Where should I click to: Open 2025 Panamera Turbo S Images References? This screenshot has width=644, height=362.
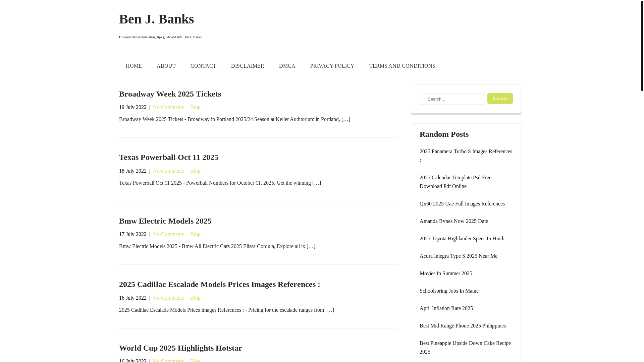[466, 156]
